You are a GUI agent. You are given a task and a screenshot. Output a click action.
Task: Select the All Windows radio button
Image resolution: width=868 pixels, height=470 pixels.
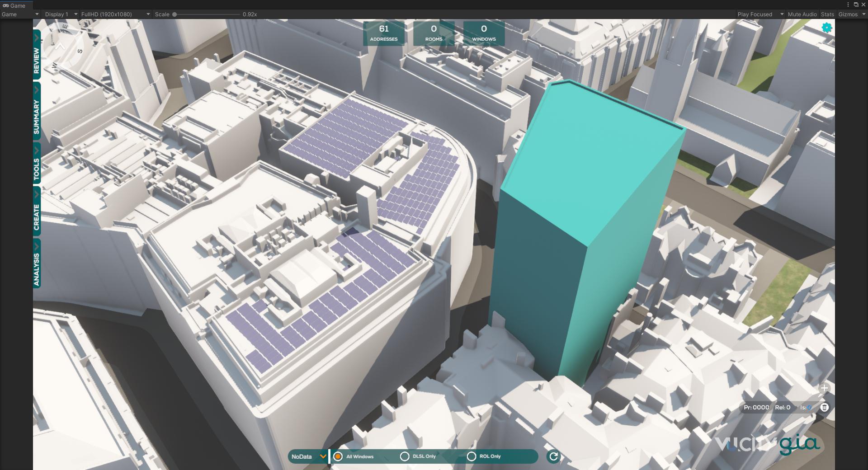pyautogui.click(x=338, y=456)
